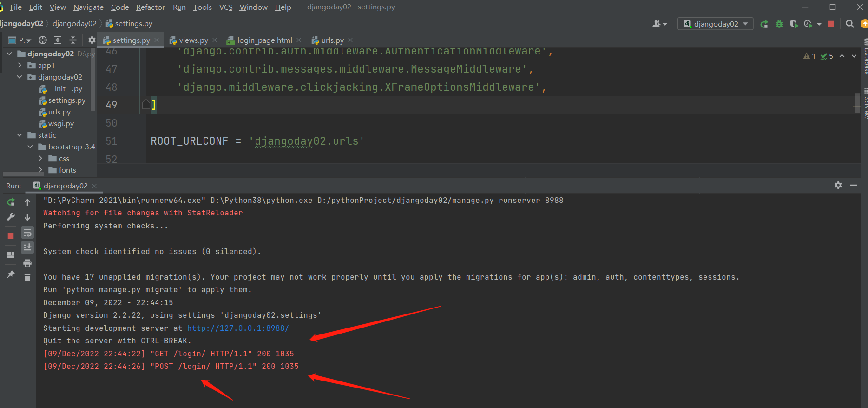
Task: Open urls.py in the project tree
Action: click(x=55, y=112)
